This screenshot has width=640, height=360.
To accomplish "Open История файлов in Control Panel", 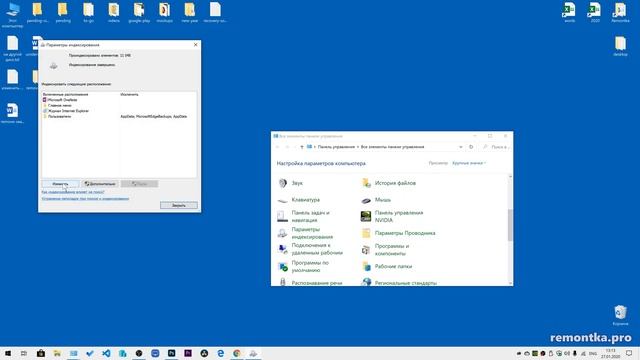I will [x=389, y=183].
